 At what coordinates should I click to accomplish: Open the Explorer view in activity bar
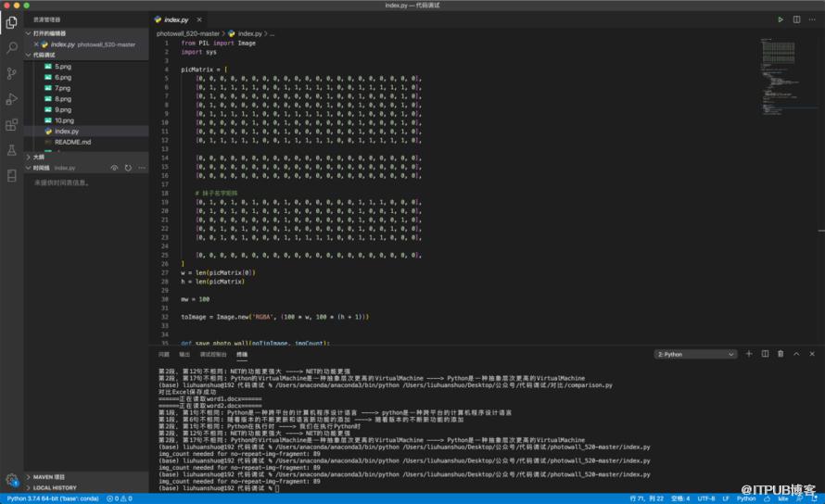tap(11, 22)
